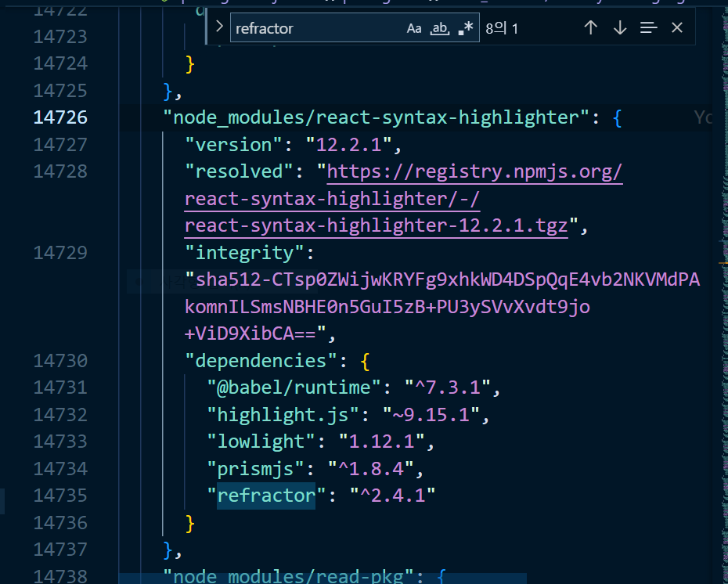728x584 pixels.
Task: Click the sha512 integrity hash text
Action: 442,307
